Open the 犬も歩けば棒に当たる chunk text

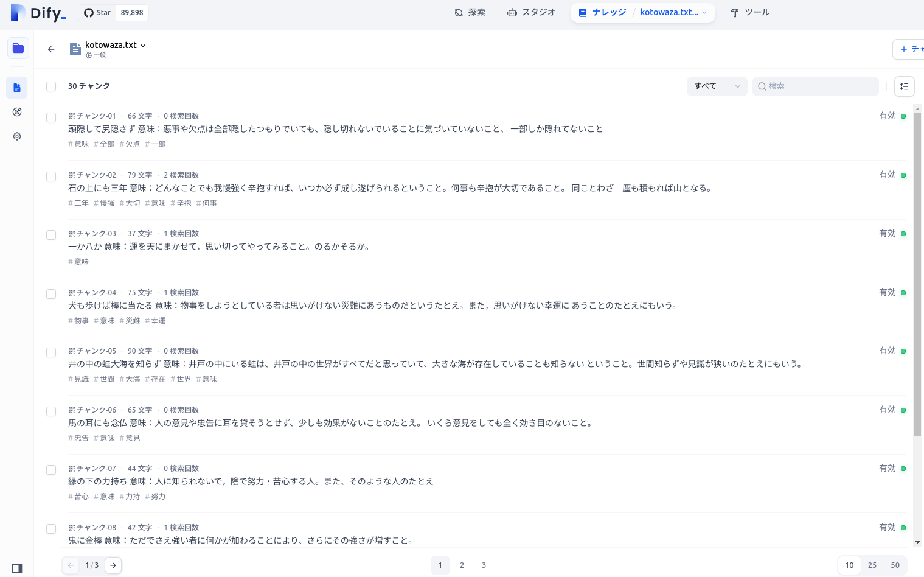coord(373,306)
